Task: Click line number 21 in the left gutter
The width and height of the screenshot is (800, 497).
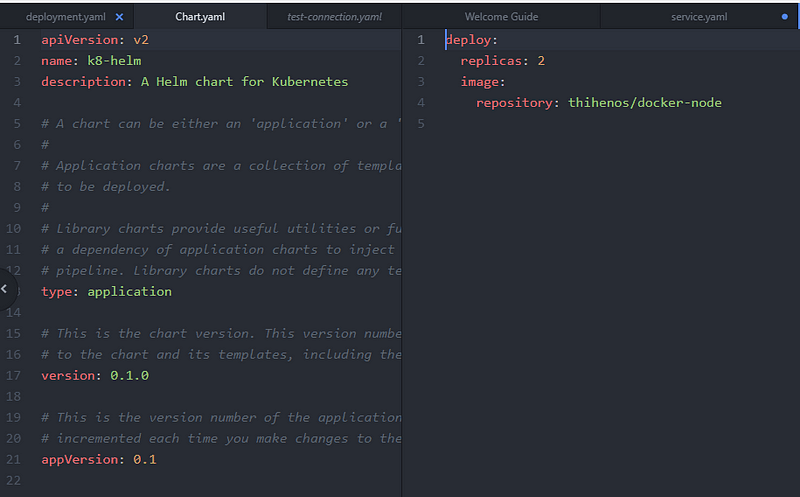Action: tap(13, 459)
